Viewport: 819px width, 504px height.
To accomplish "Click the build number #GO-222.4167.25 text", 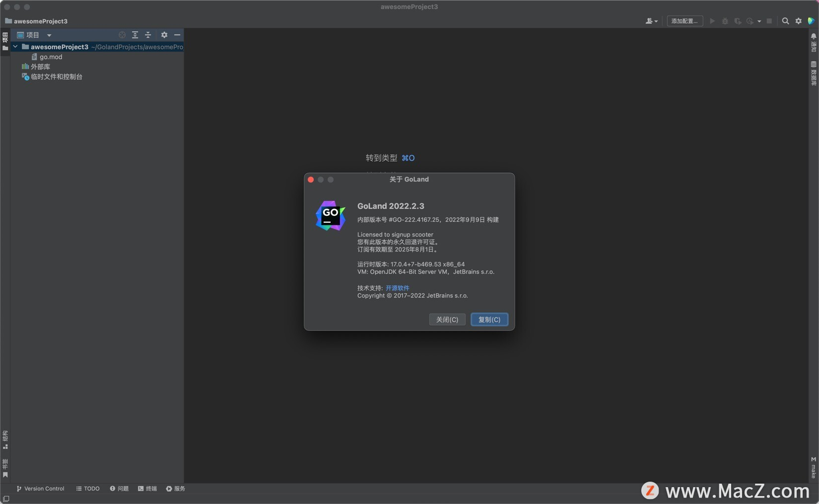I will pyautogui.click(x=414, y=219).
